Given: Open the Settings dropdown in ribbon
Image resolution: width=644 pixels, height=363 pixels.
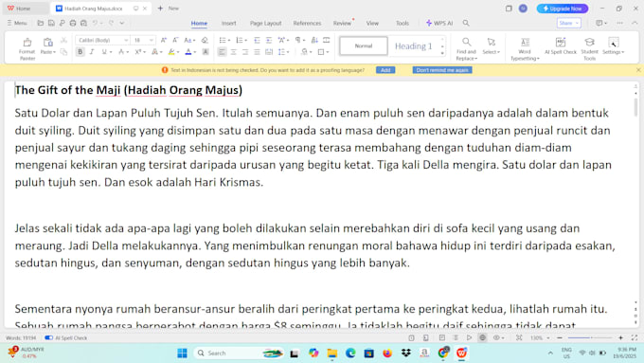Looking at the screenshot, I should pyautogui.click(x=613, y=45).
